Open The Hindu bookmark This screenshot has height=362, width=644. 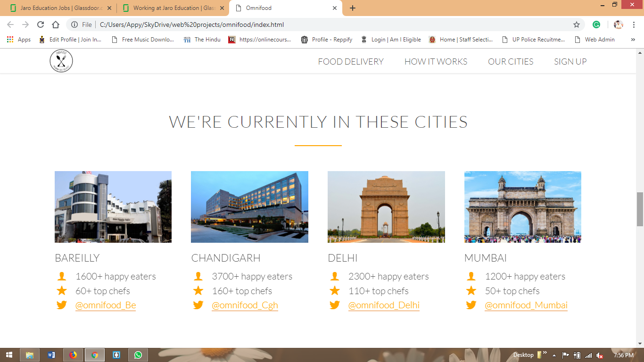click(x=202, y=40)
